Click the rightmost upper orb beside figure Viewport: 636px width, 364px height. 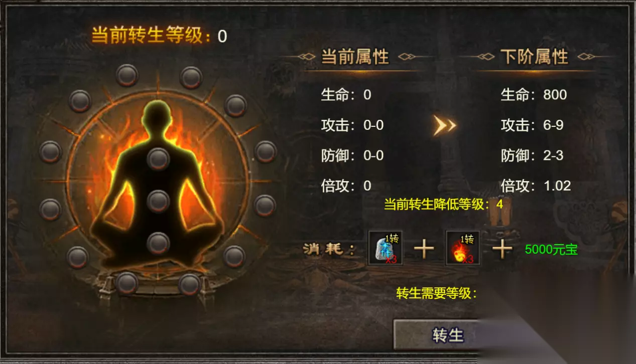[x=266, y=151]
